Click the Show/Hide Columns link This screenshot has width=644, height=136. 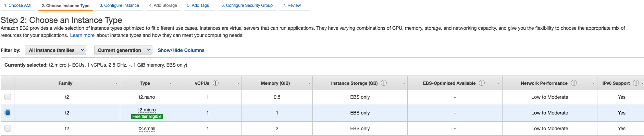coord(181,50)
